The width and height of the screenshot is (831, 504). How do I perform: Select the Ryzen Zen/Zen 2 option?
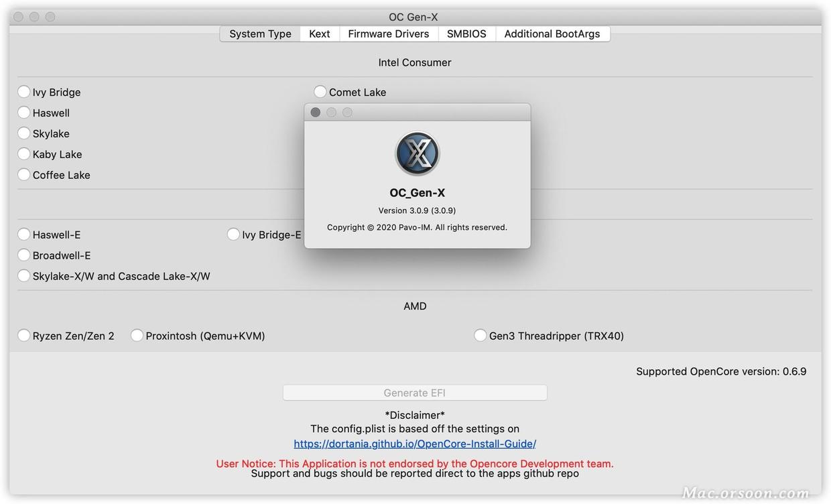tap(24, 336)
